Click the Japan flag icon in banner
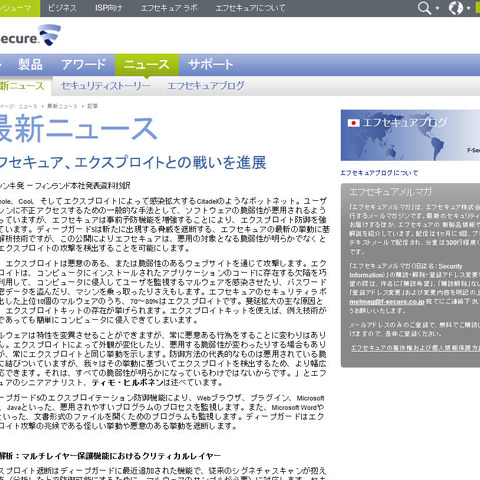 [353, 123]
